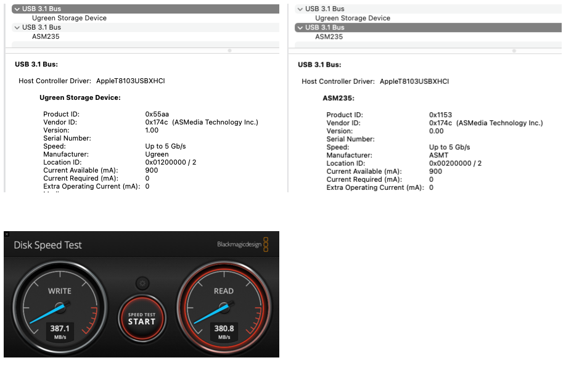Click the 380.8 MB/s read value

pyautogui.click(x=224, y=332)
